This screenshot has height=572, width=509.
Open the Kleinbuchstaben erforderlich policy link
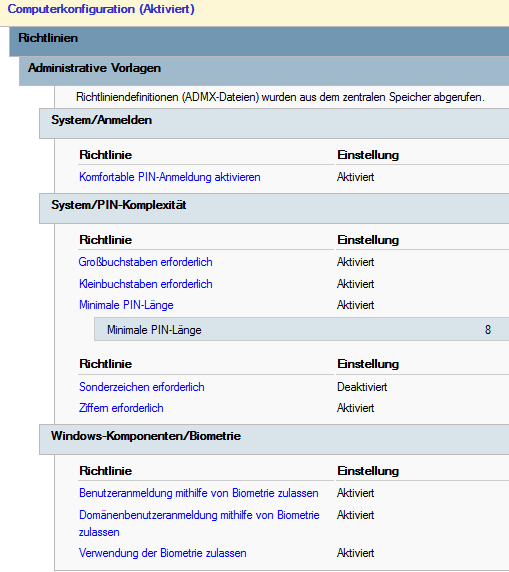pyautogui.click(x=146, y=284)
